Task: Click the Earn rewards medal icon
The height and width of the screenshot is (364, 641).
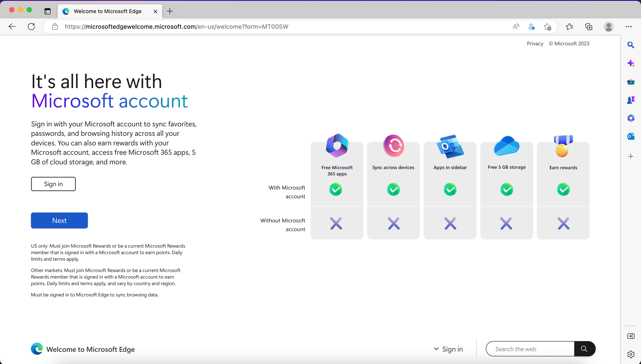Action: tap(563, 146)
